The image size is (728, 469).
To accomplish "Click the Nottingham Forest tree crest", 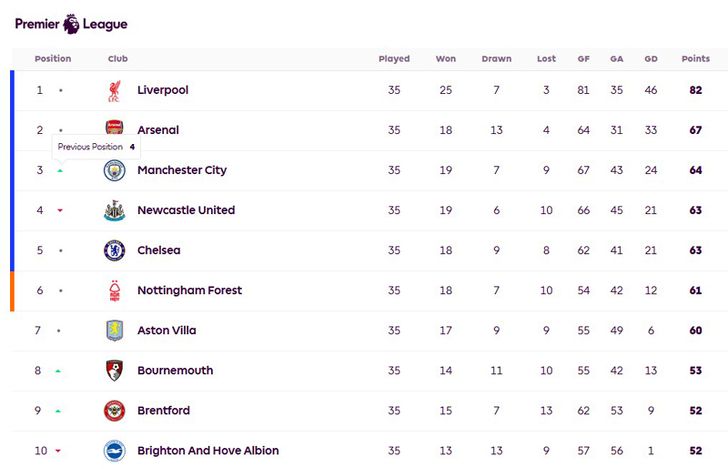I will point(114,291).
